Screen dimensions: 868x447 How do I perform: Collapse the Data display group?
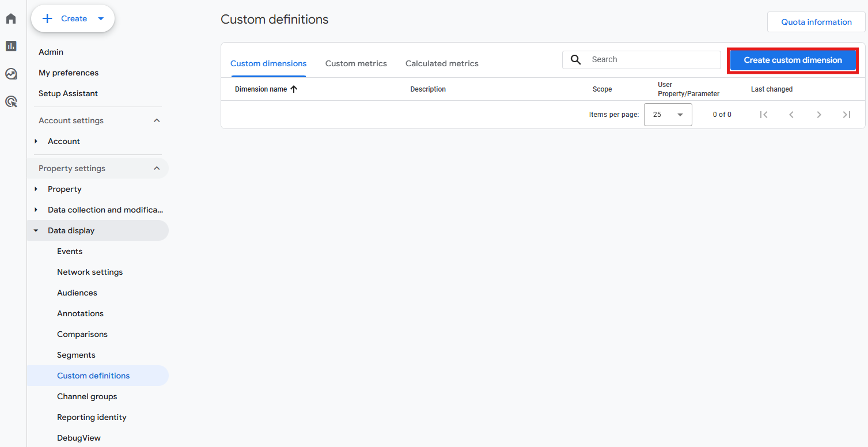(x=36, y=230)
